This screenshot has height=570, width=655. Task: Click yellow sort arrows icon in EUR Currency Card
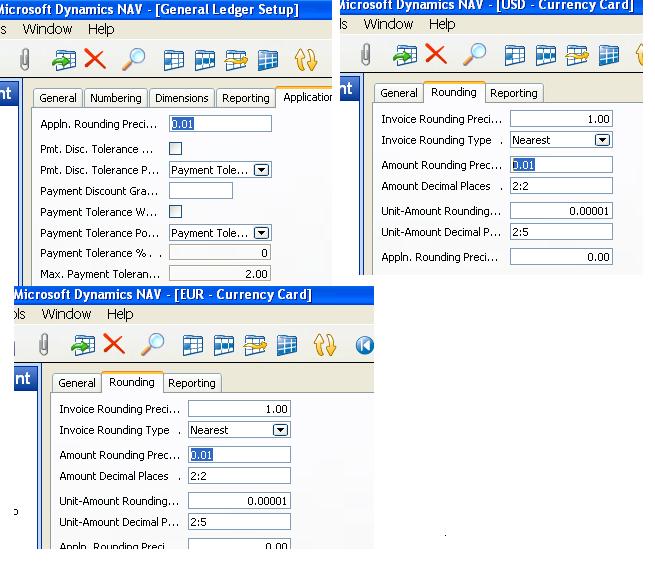[325, 345]
